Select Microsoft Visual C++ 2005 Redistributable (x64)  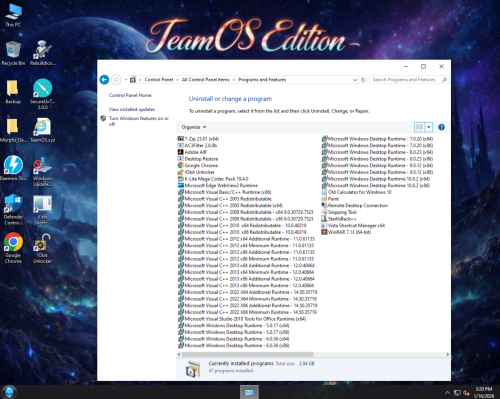pyautogui.click(x=230, y=205)
